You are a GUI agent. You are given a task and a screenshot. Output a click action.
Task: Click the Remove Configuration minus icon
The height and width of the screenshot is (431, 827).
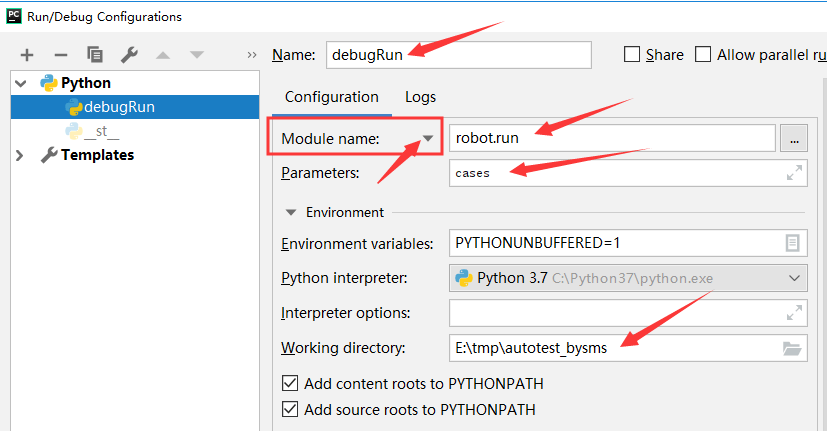[x=61, y=55]
